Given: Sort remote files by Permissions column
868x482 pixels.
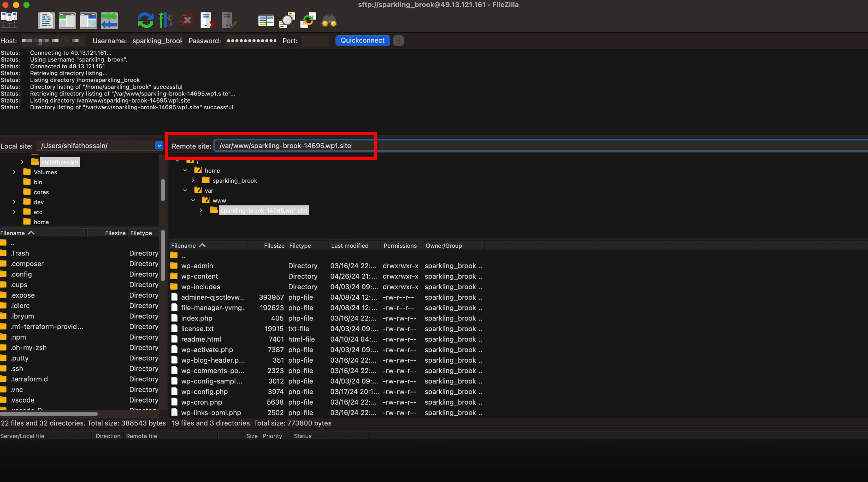Looking at the screenshot, I should tap(400, 246).
